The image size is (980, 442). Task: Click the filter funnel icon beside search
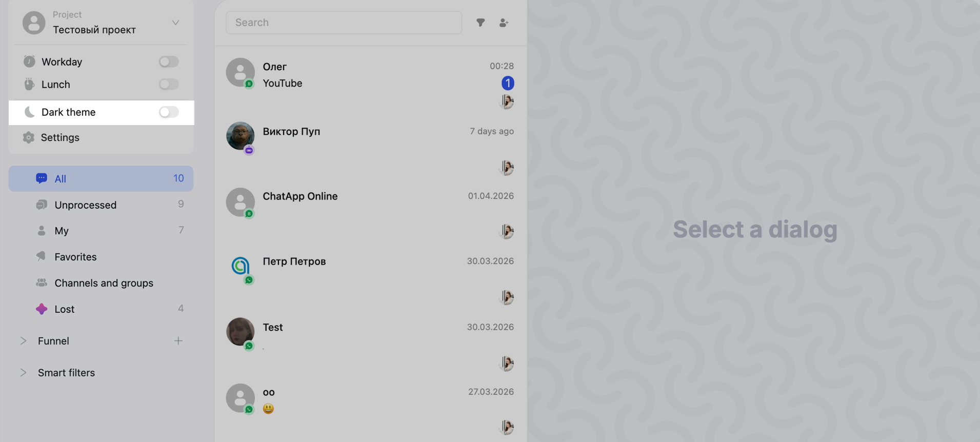pyautogui.click(x=481, y=23)
